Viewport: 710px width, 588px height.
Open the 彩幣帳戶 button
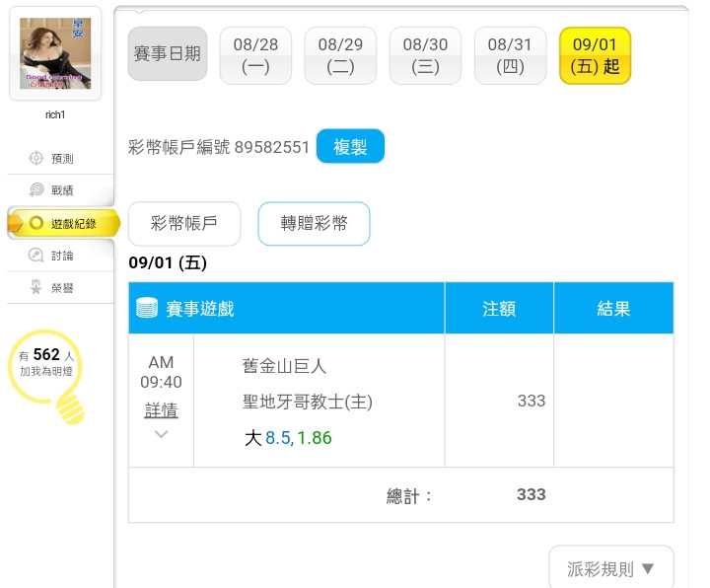pos(184,223)
